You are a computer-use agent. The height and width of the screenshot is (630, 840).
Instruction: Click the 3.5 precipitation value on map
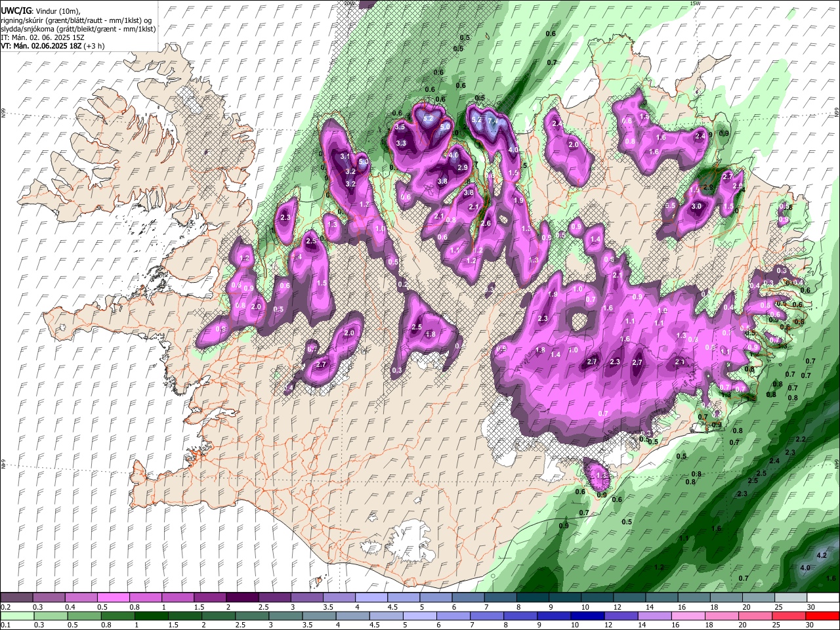400,127
